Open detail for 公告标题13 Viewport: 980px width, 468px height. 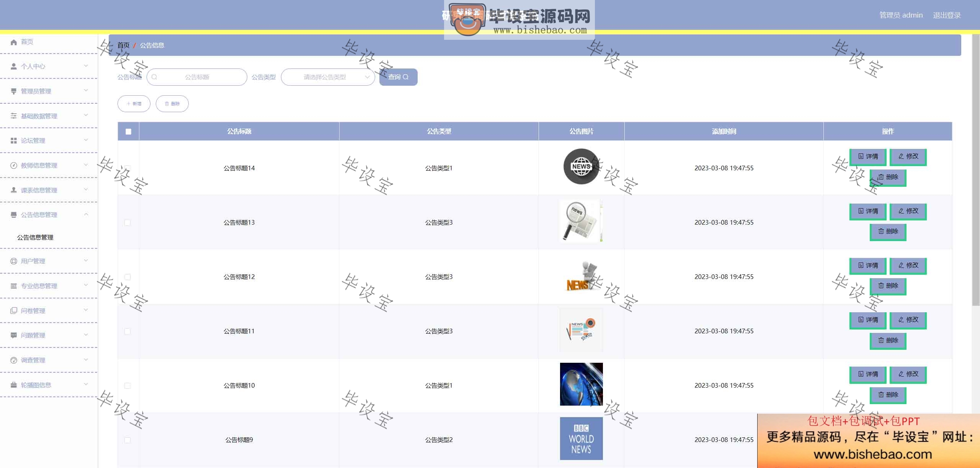point(868,211)
